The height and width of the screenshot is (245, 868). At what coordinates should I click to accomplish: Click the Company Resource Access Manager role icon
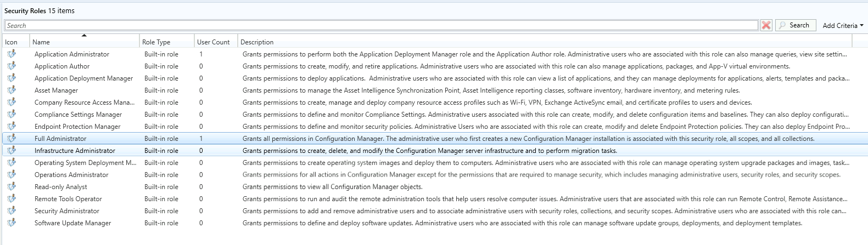pyautogui.click(x=12, y=102)
